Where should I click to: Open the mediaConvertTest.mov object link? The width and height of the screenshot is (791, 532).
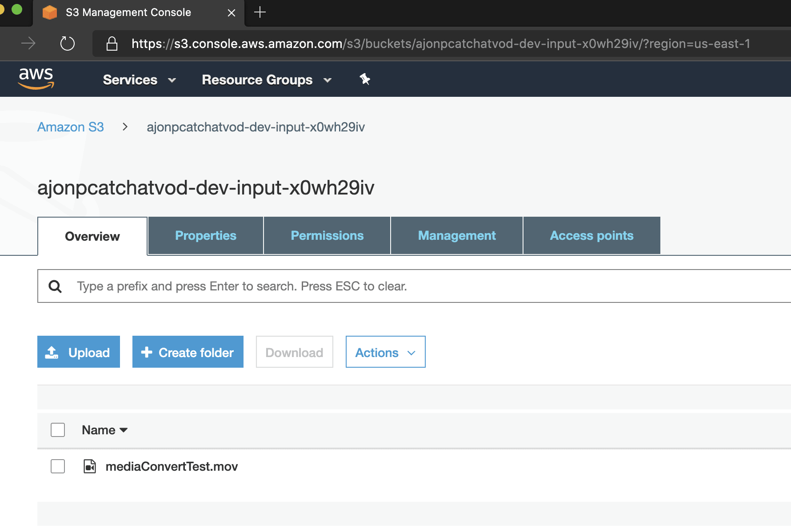tap(172, 466)
